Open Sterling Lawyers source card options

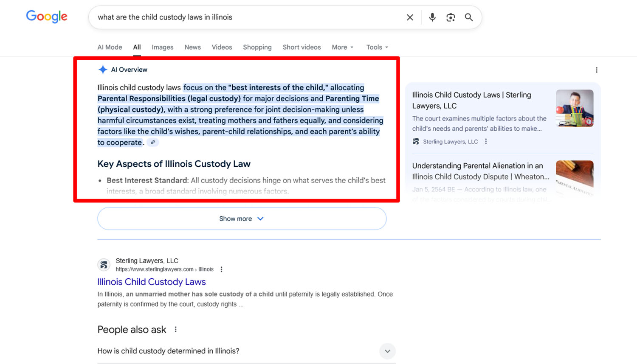tap(486, 142)
